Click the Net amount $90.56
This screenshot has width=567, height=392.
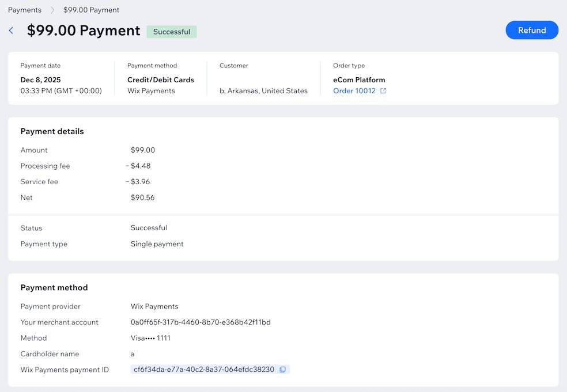coord(142,197)
